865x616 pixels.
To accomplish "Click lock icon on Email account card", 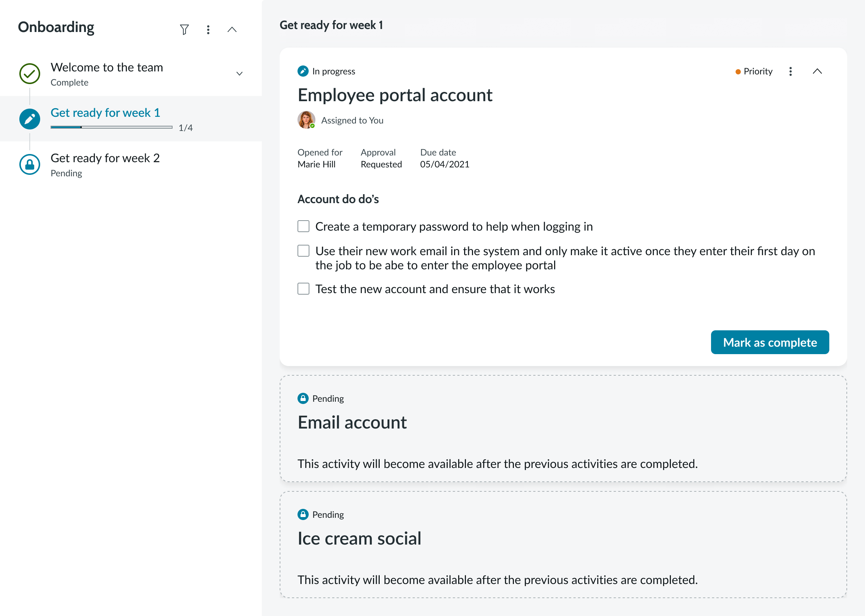I will coord(303,398).
